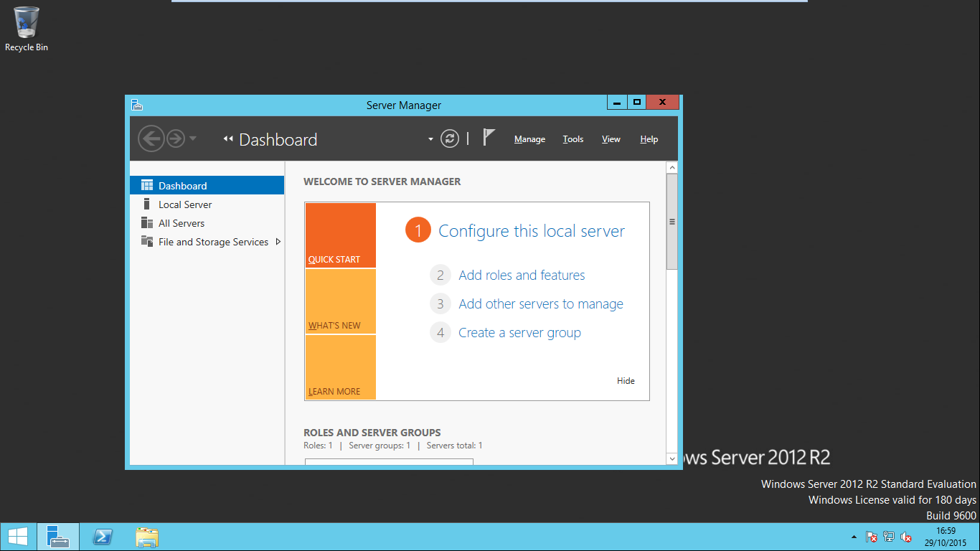Viewport: 980px width, 551px height.
Task: Click the forward navigation arrow
Action: coord(176,138)
